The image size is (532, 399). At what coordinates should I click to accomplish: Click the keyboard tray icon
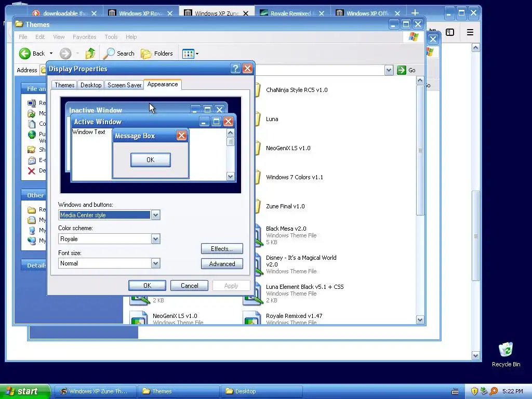(455, 392)
